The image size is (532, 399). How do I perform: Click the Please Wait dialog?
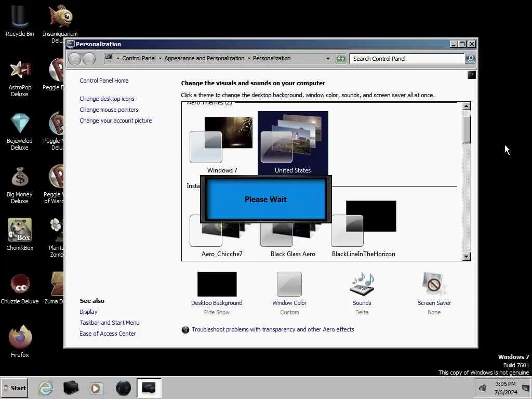266,199
